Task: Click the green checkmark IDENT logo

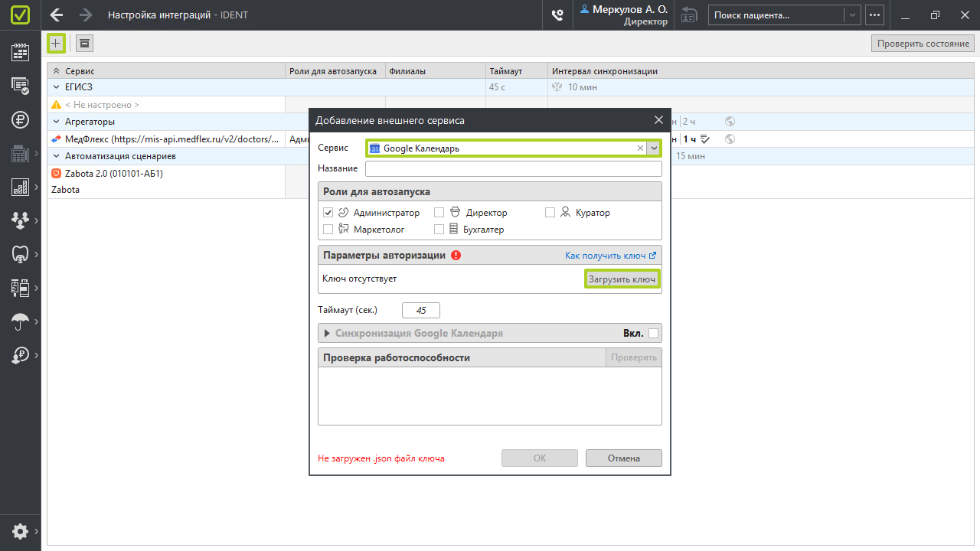Action: coord(21,15)
